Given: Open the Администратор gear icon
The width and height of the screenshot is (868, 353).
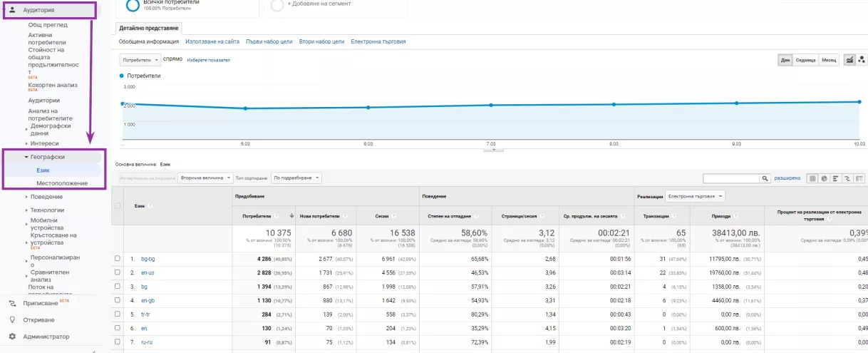Looking at the screenshot, I should coord(12,337).
